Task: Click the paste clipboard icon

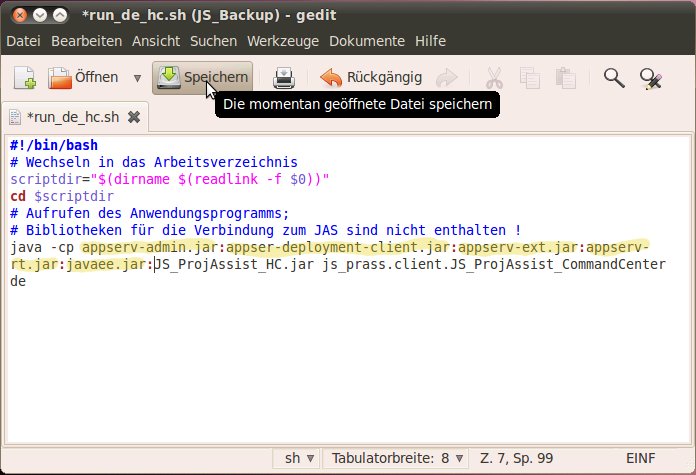Action: point(566,78)
